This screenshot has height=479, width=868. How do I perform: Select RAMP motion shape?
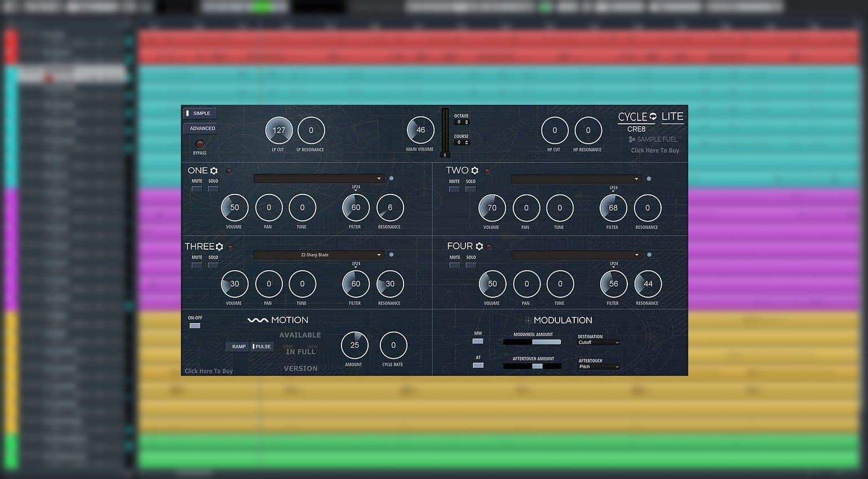click(x=238, y=347)
